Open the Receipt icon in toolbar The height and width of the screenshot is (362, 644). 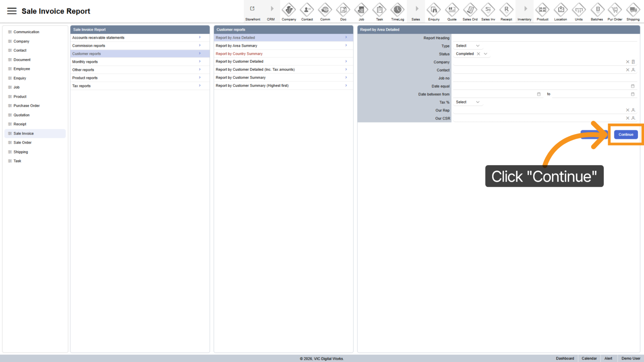click(506, 10)
